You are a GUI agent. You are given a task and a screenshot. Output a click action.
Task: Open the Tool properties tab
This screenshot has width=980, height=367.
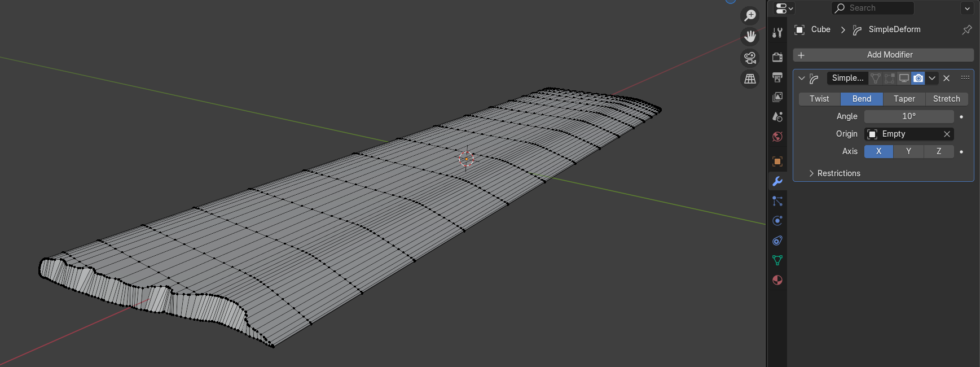777,33
